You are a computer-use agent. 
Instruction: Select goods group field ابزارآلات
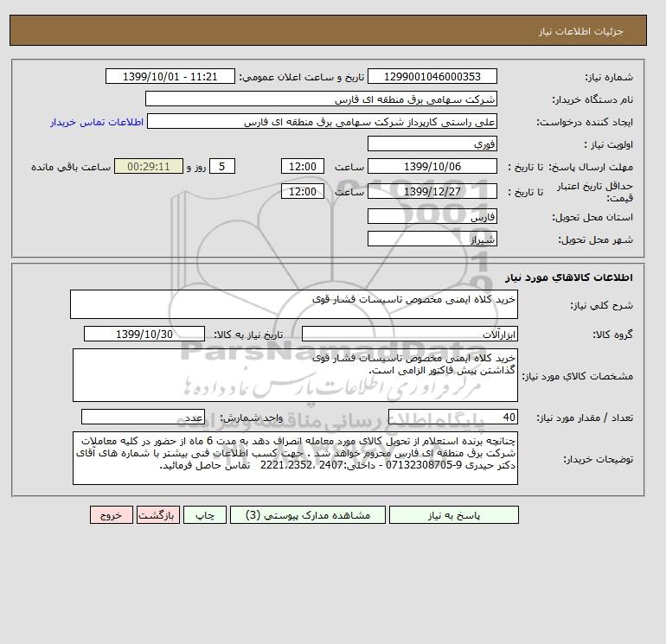click(x=409, y=334)
